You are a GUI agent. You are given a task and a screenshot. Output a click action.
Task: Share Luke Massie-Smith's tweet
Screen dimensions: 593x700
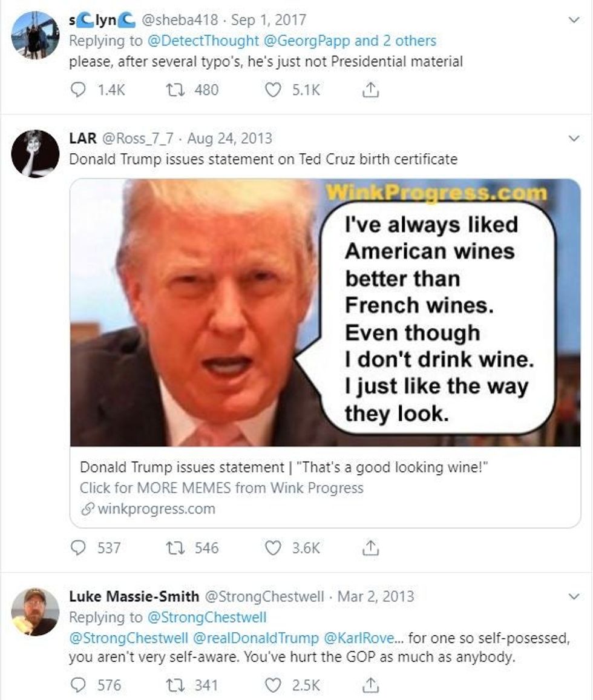tap(370, 685)
